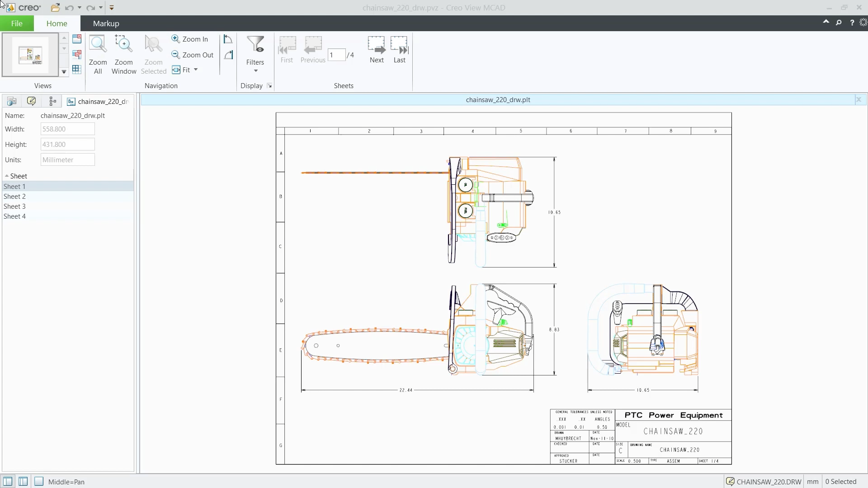
Task: Open the command search magnifier icon
Action: pos(839,23)
